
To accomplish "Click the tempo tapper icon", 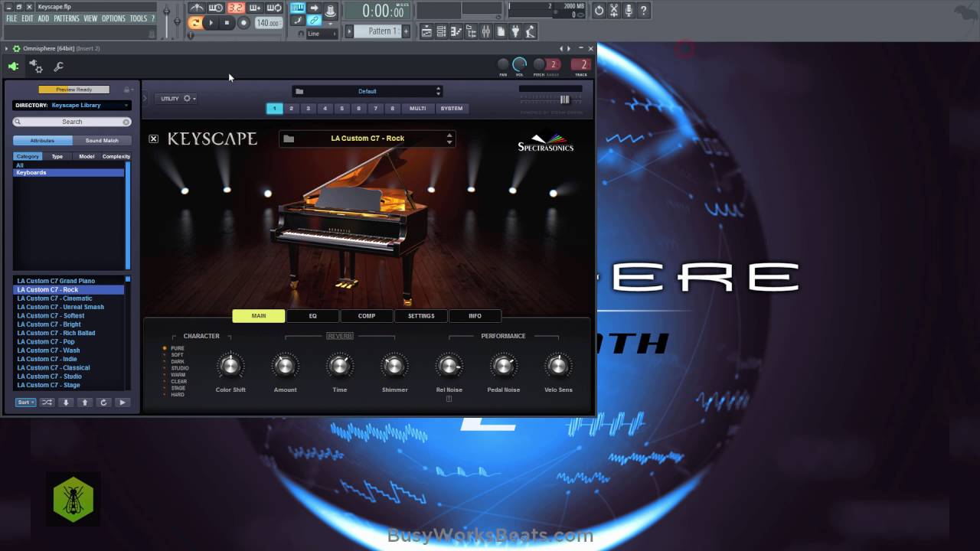I will (x=530, y=31).
